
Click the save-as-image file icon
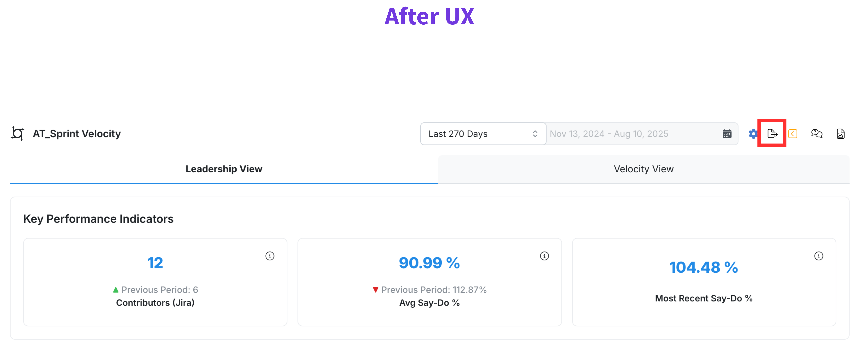point(840,134)
